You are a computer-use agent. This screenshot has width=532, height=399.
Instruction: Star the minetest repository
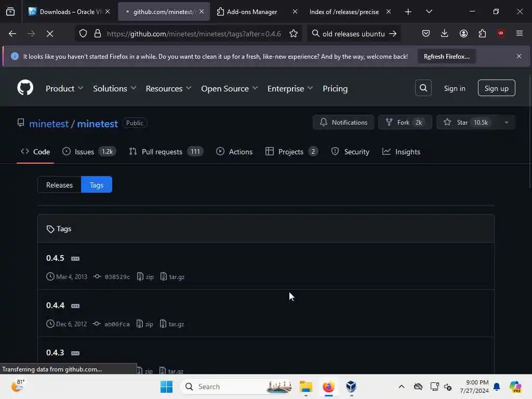pyautogui.click(x=468, y=123)
